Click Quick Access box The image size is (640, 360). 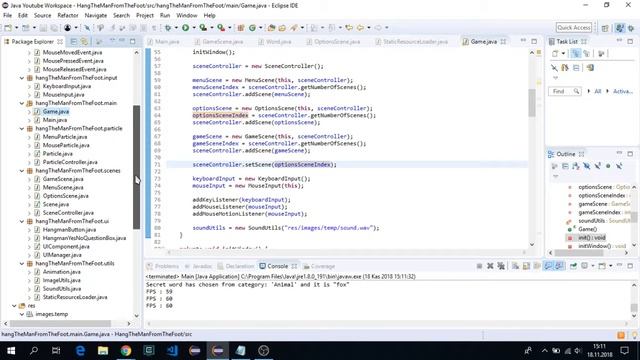tap(573, 28)
